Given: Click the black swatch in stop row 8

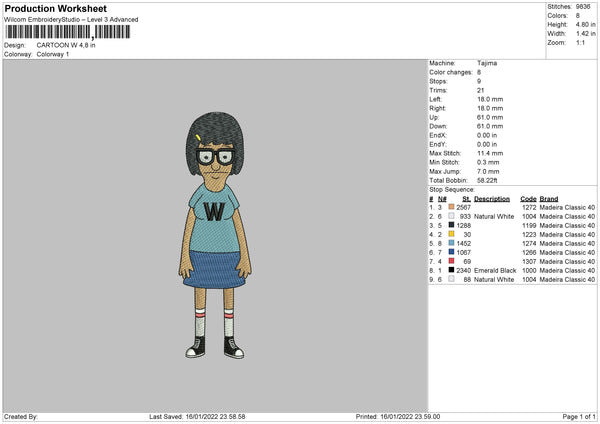Looking at the screenshot, I should 451,270.
